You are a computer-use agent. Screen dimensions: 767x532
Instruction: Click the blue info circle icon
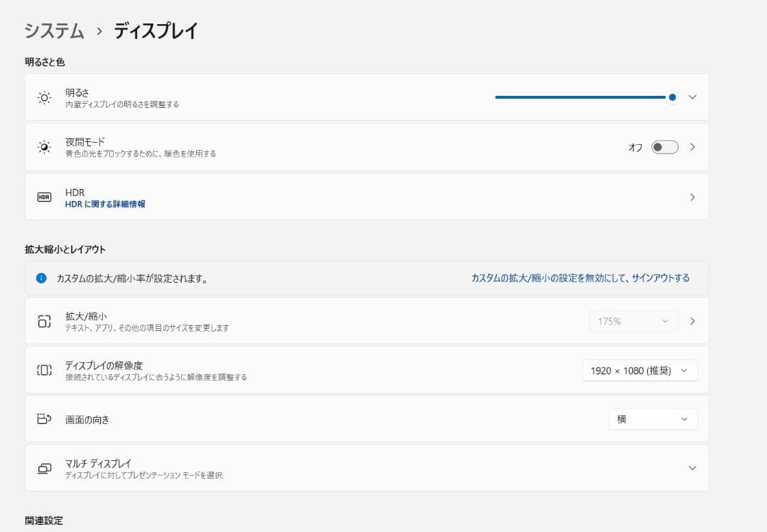tap(41, 278)
